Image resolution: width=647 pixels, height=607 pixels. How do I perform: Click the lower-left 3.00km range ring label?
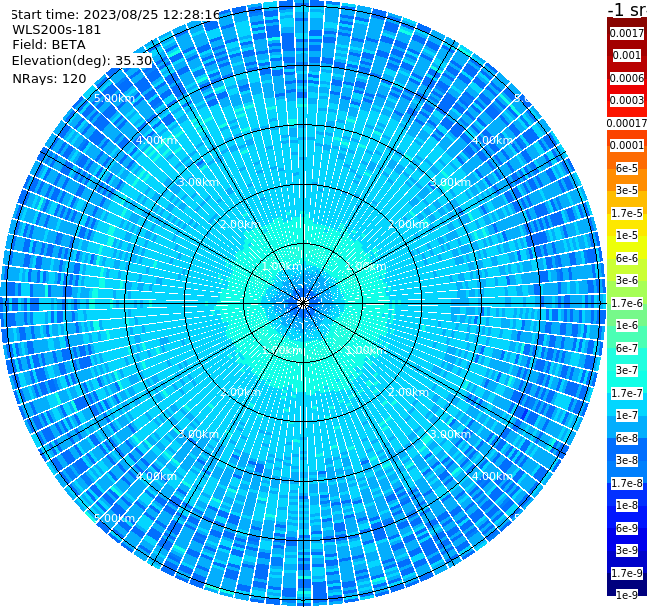pos(198,434)
